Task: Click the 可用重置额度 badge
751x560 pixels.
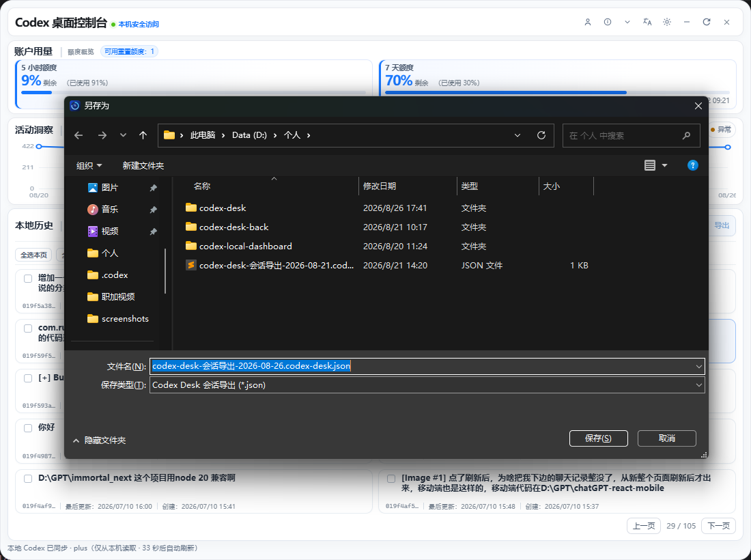Action: tap(129, 51)
